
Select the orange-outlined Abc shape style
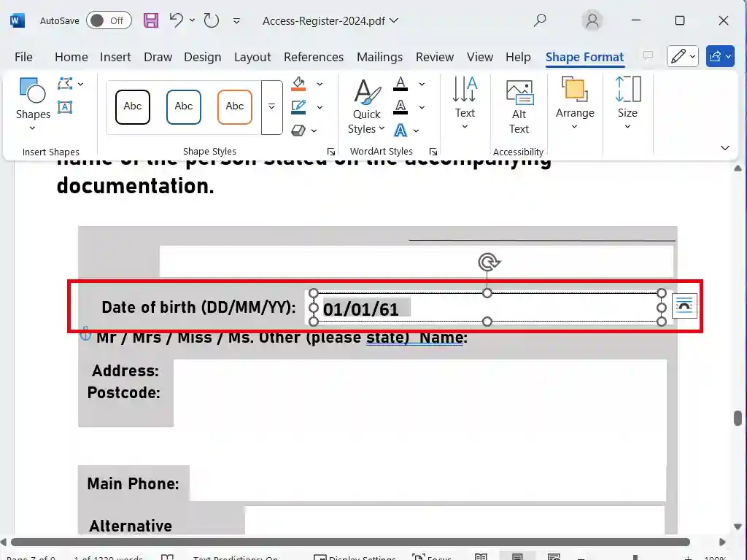[234, 106]
